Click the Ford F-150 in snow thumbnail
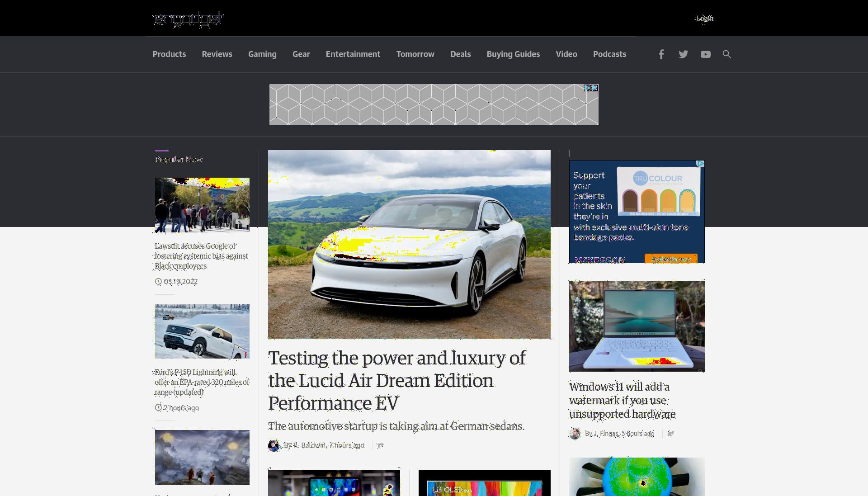This screenshot has width=868, height=496. [x=202, y=331]
